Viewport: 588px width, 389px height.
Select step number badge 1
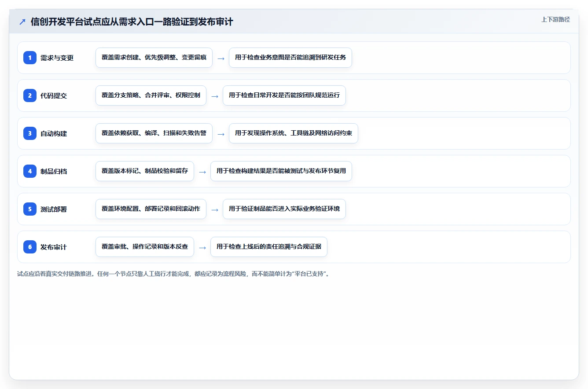[x=30, y=58]
